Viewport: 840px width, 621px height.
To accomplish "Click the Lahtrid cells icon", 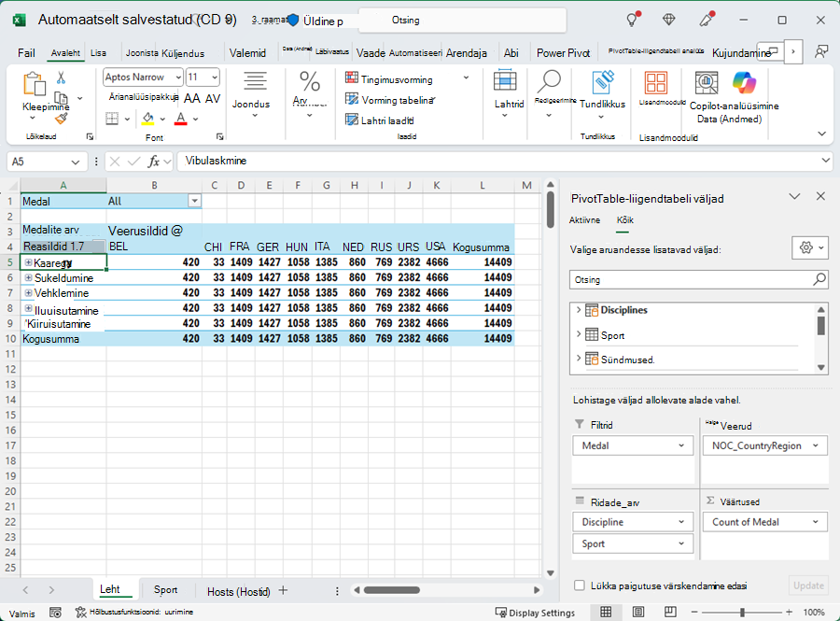I will 505,81.
